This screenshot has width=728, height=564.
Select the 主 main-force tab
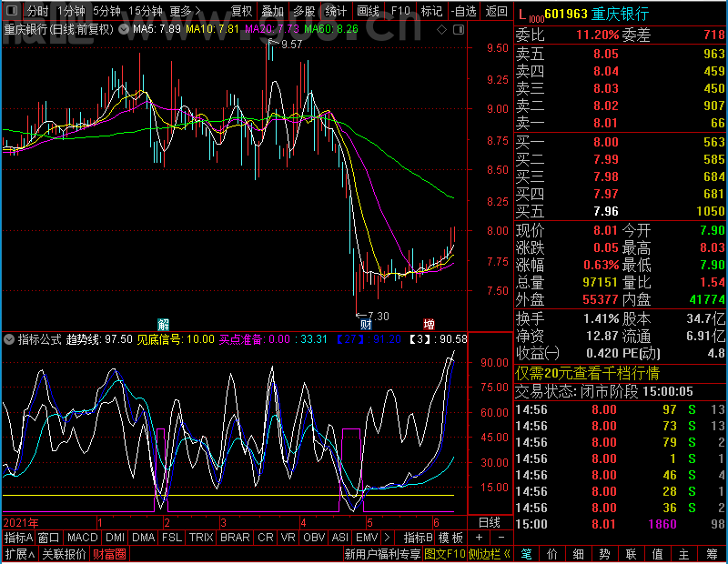(x=683, y=554)
